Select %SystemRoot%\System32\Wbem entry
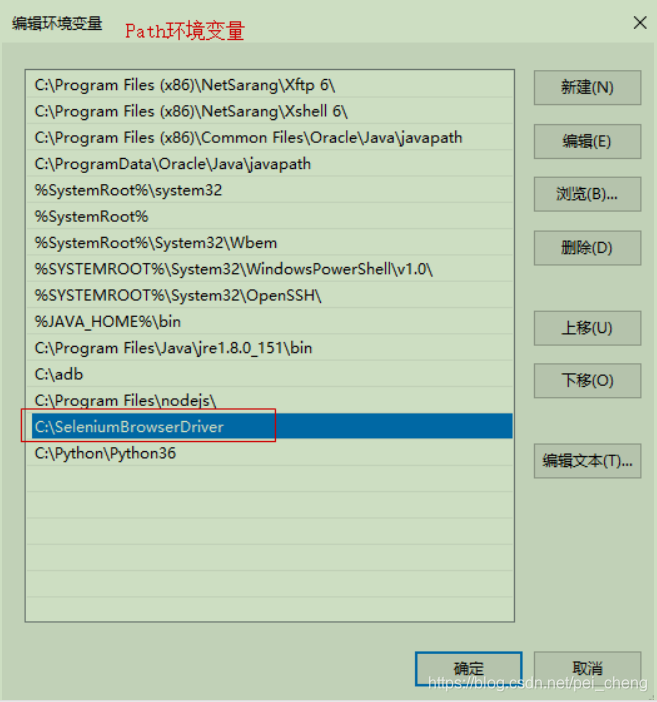Viewport: 657px width, 702px height. [270, 243]
